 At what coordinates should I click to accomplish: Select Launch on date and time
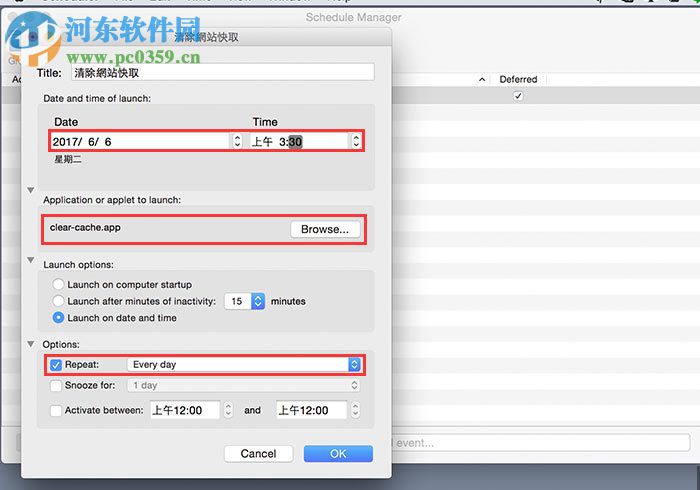pos(58,318)
